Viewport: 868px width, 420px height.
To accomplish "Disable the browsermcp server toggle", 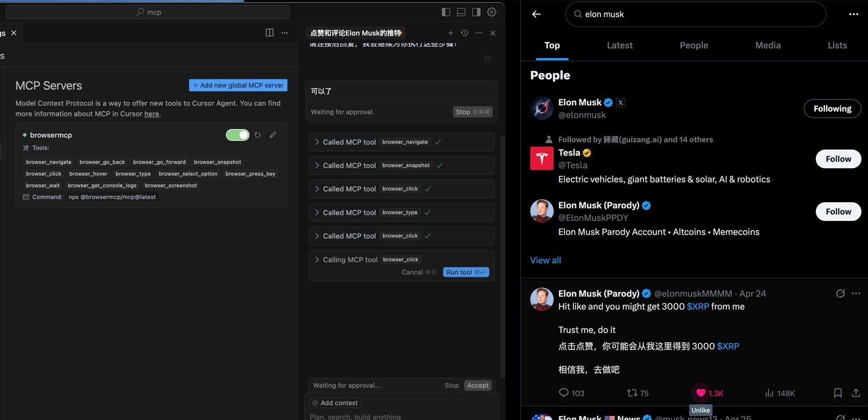I will (238, 135).
